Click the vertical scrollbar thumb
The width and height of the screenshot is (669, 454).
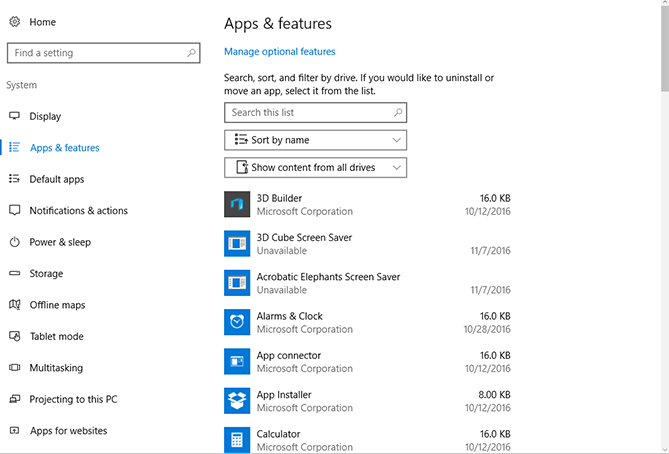pos(665,50)
